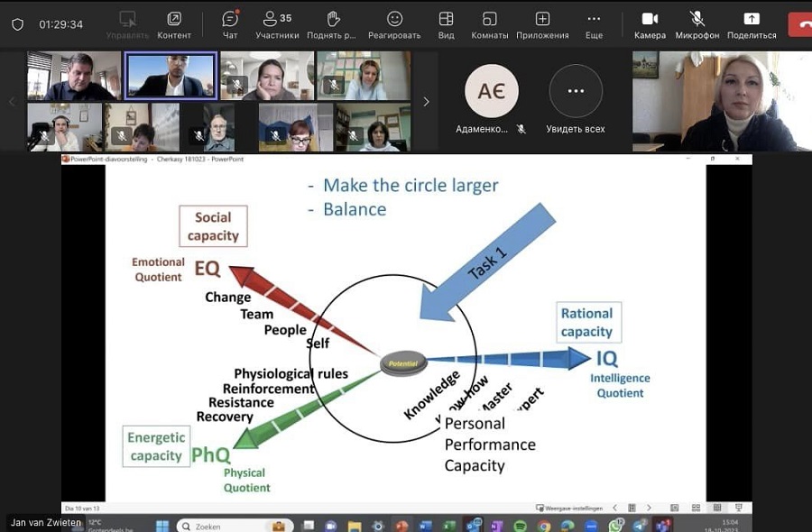The height and width of the screenshot is (532, 812).
Task: Select the highlighted active speaker video tile
Action: (171, 76)
